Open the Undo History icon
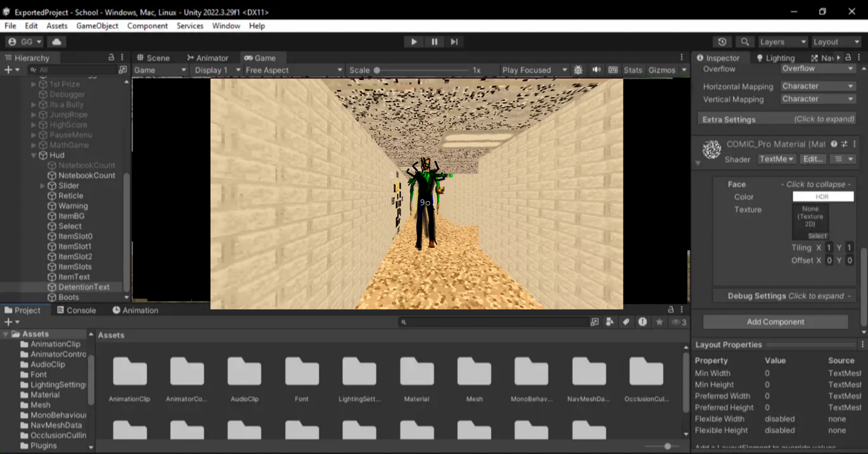Screen dimensions: 868x454 click(722, 42)
